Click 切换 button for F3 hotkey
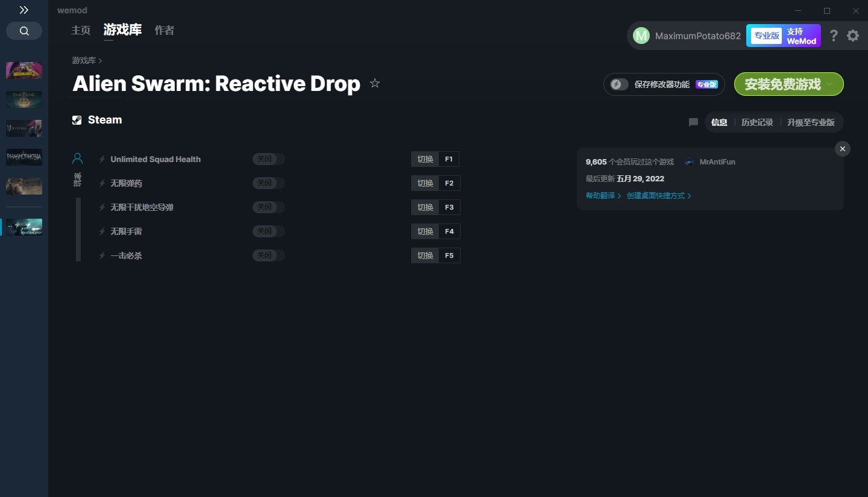Screen dimensions: 868x497 click(425, 207)
